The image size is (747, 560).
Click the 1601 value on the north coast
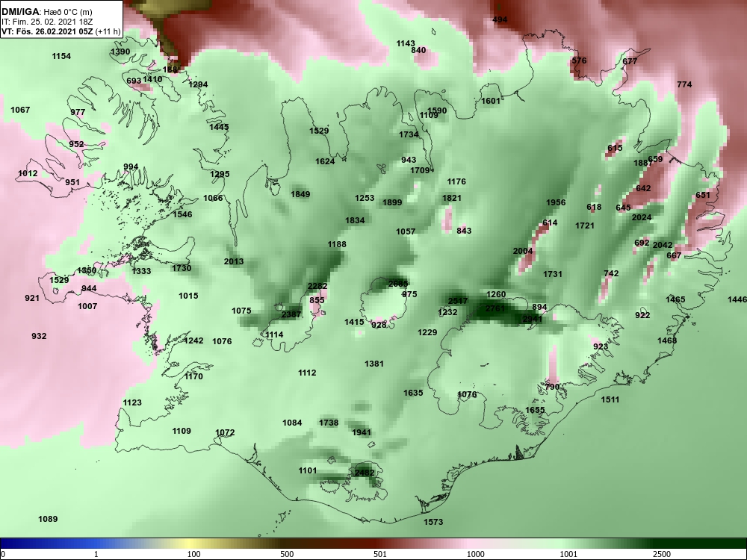tap(491, 101)
